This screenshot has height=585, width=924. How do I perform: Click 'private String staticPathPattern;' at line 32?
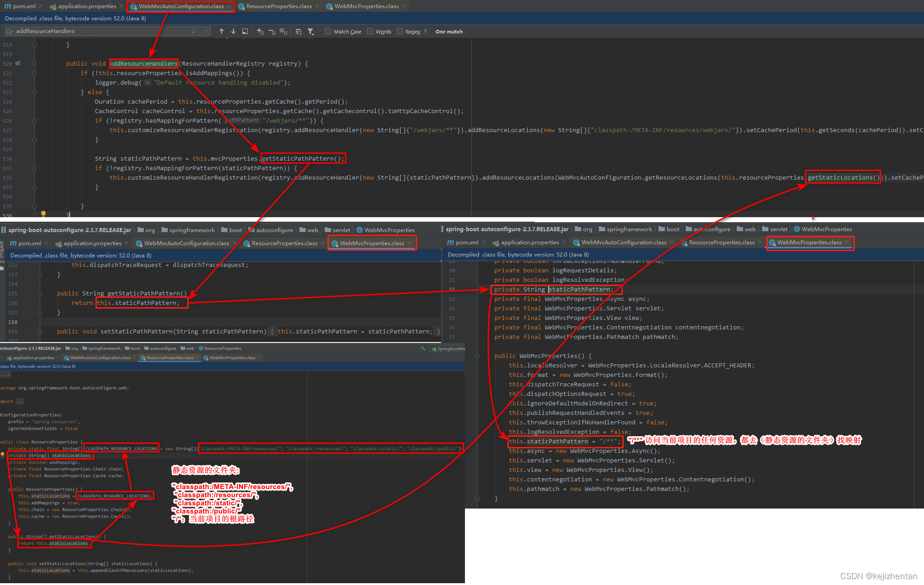pyautogui.click(x=554, y=289)
